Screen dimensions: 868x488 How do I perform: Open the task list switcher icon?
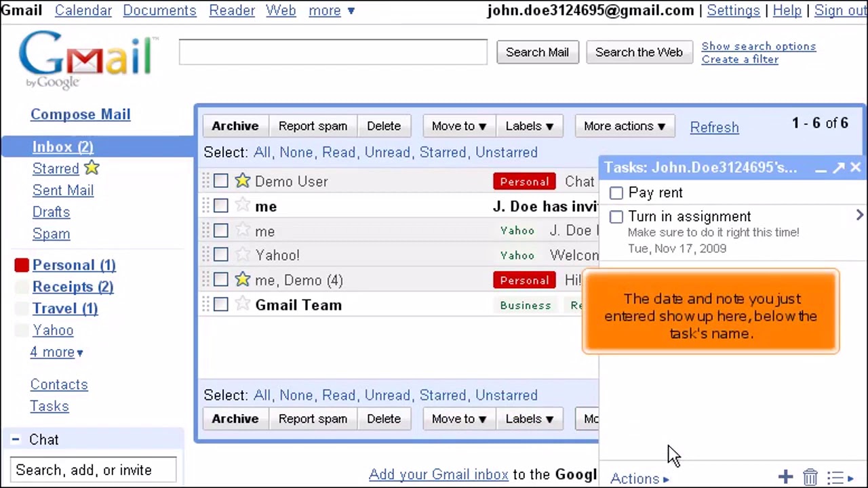(x=840, y=478)
